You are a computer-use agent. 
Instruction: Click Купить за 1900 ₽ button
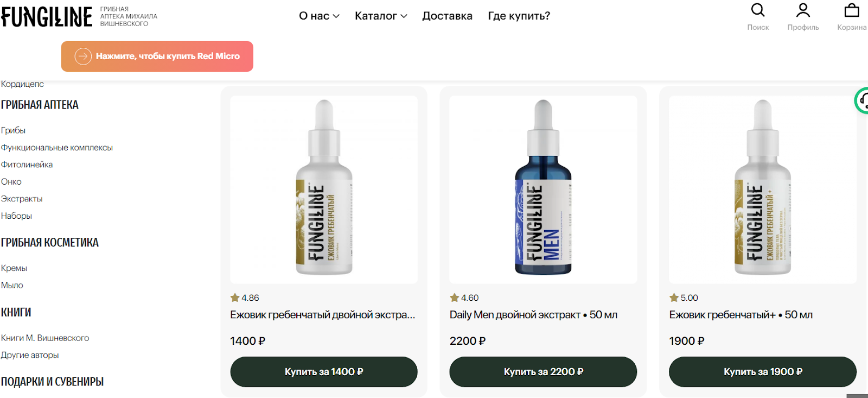[763, 372]
